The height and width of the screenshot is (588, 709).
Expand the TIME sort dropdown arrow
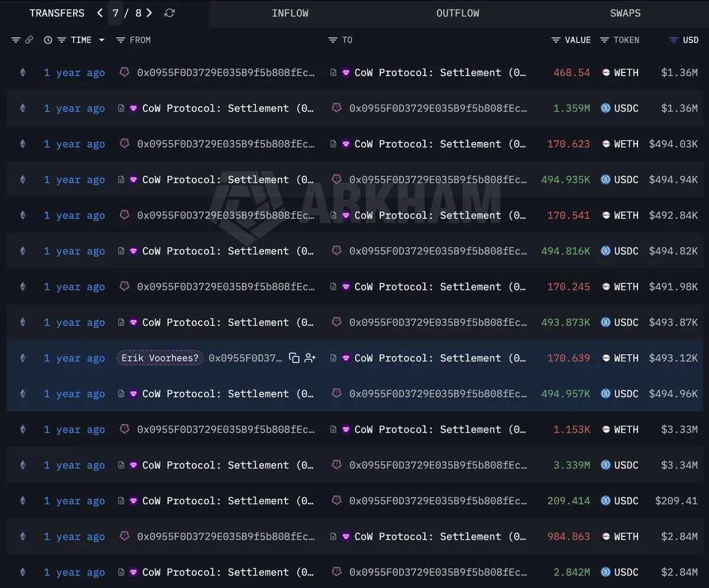click(x=102, y=40)
